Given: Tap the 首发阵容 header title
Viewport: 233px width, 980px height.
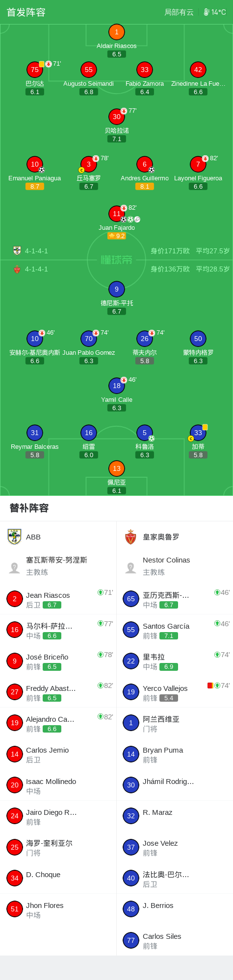Looking at the screenshot, I should point(26,12).
